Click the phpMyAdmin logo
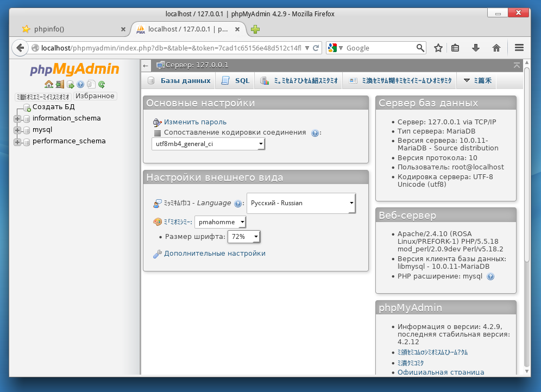This screenshot has height=392, width=541. click(74, 69)
